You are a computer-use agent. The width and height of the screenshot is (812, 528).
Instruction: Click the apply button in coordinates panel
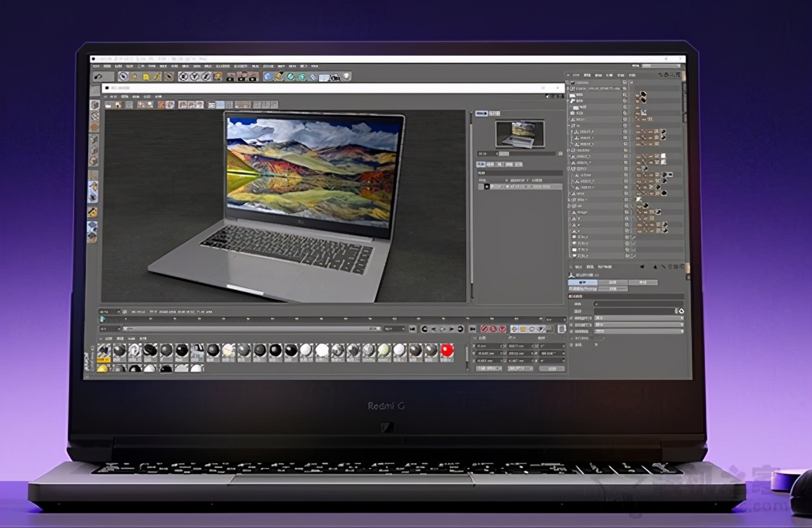552,369
